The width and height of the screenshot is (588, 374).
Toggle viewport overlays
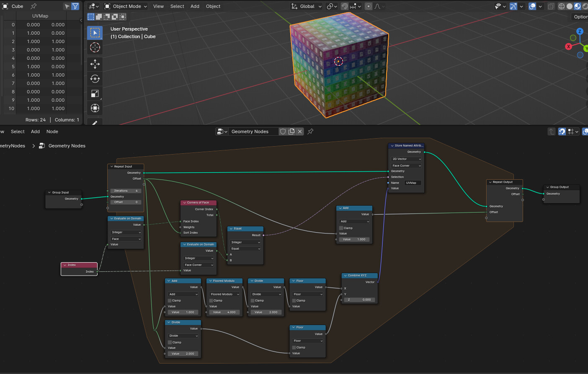(x=532, y=6)
